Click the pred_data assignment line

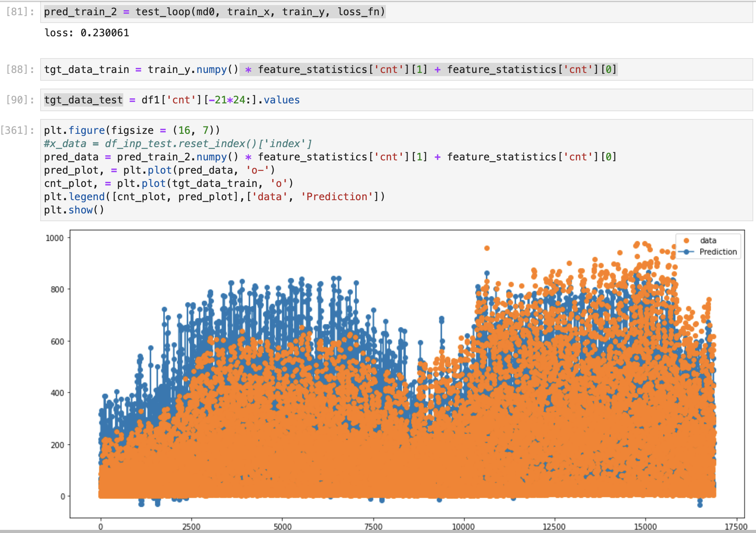(x=330, y=157)
